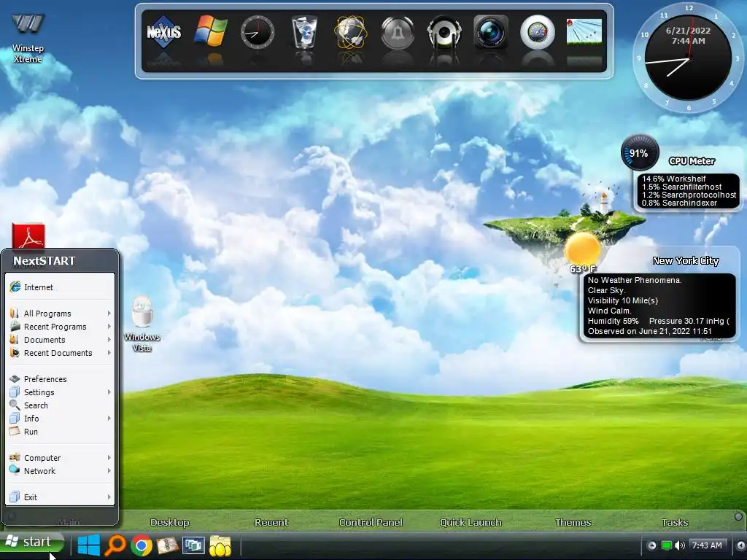Image resolution: width=747 pixels, height=560 pixels.
Task: Open the Nexus logo in the dock
Action: [x=164, y=31]
